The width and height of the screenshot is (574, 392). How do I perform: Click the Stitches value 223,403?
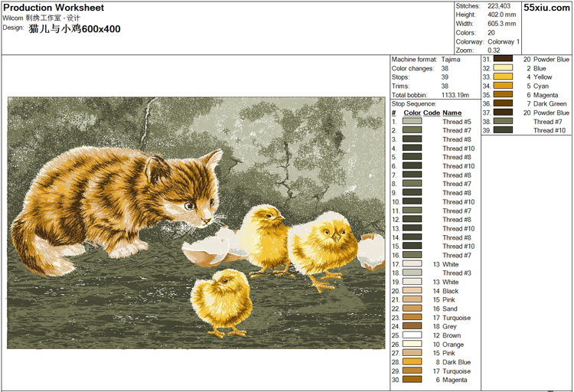[498, 6]
